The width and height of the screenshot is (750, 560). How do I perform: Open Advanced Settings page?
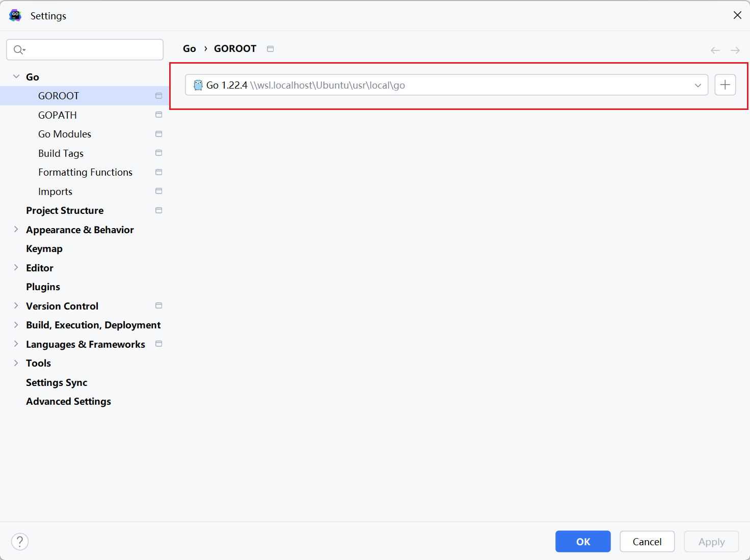(x=69, y=402)
